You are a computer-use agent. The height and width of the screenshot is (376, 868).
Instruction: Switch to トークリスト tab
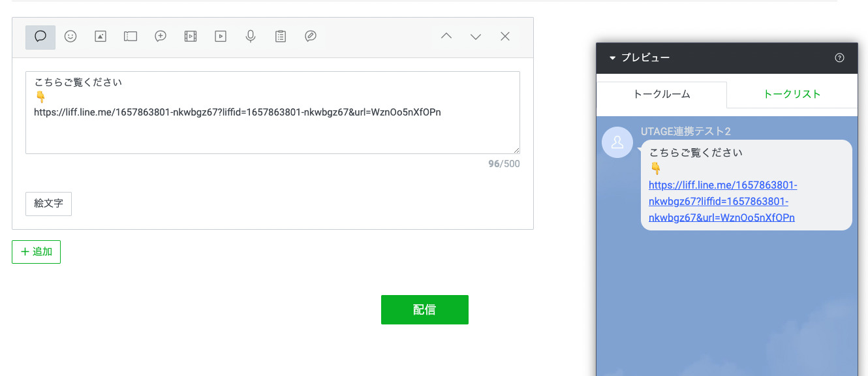click(792, 94)
